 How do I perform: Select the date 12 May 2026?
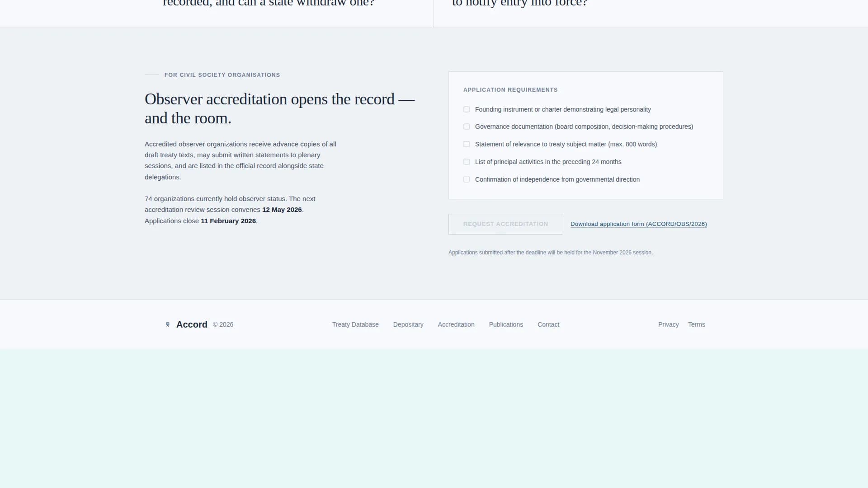coord(282,210)
